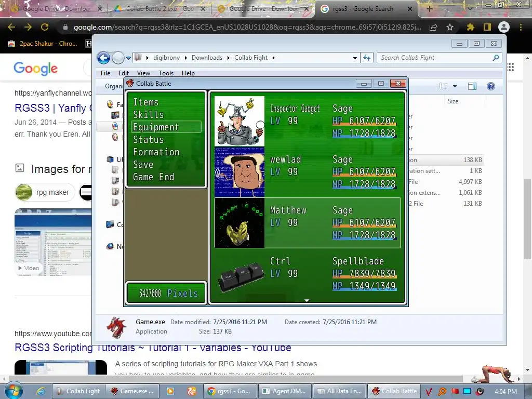The height and width of the screenshot is (399, 532).
Task: Open Internet Explorer from taskbar
Action: pos(41,391)
